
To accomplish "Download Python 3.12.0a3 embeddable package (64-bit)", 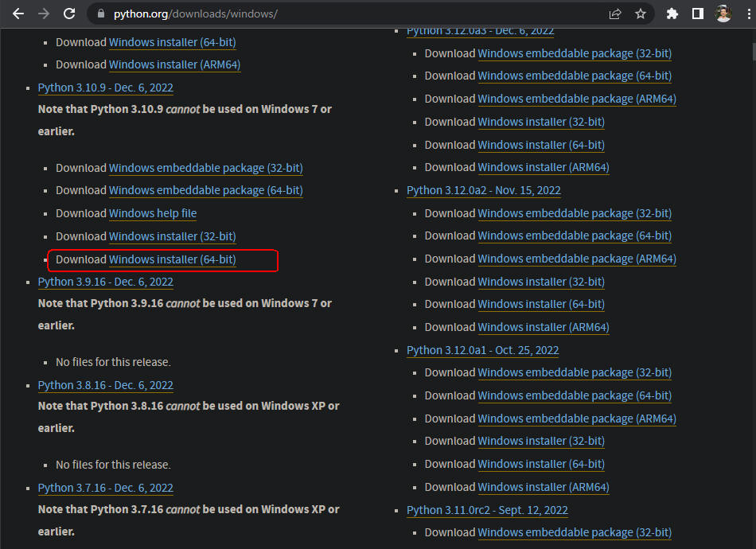I will click(x=575, y=76).
